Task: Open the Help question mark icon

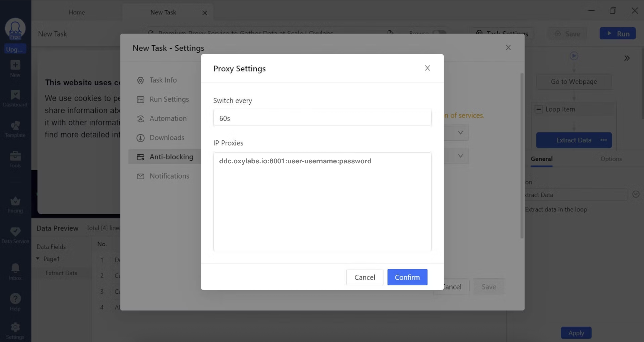Action: pyautogui.click(x=15, y=299)
